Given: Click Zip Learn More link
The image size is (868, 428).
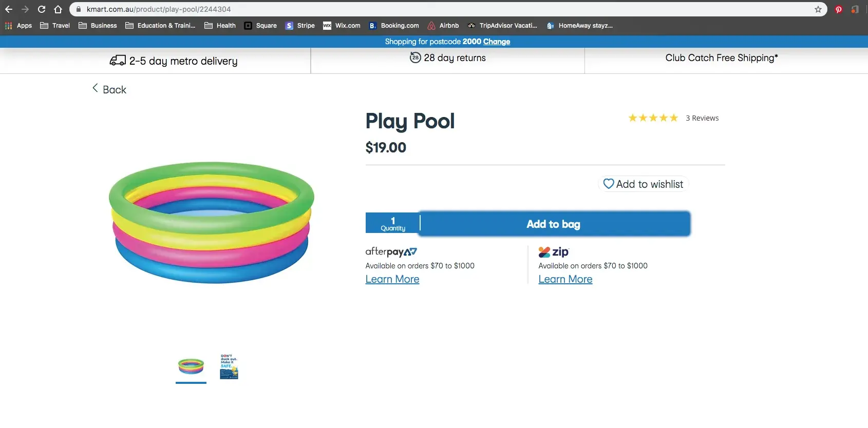Looking at the screenshot, I should 565,280.
